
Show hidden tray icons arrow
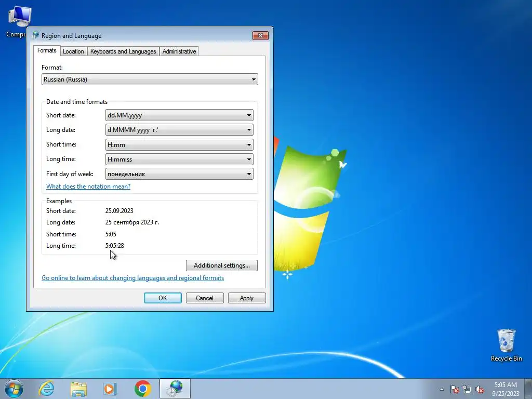pyautogui.click(x=442, y=390)
